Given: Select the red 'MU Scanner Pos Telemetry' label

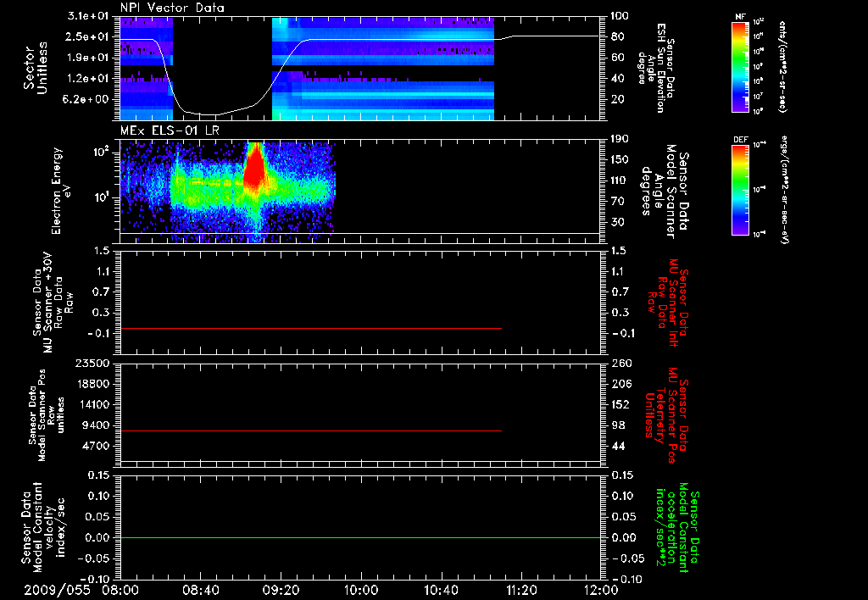Looking at the screenshot, I should click(x=668, y=415).
